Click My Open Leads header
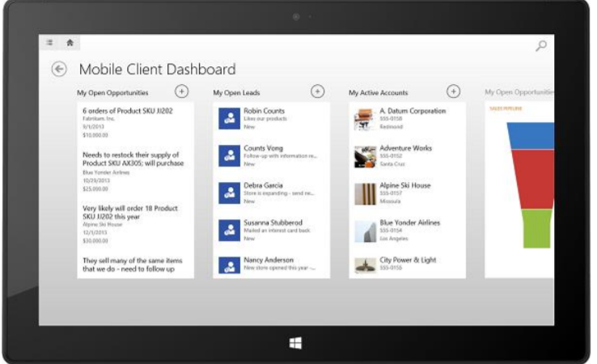 236,92
